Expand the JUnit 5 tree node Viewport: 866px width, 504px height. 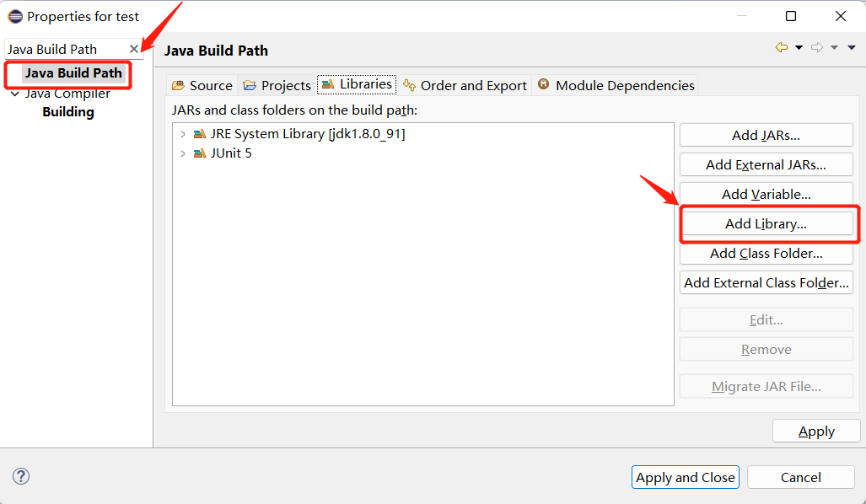(185, 153)
